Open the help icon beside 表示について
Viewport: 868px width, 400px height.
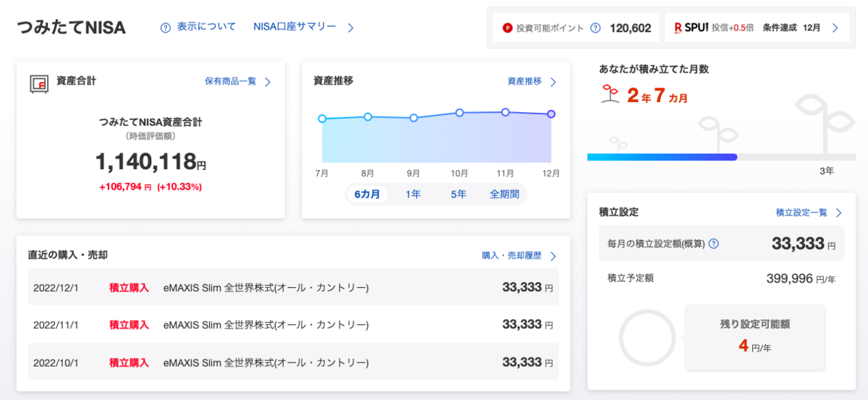(x=166, y=27)
